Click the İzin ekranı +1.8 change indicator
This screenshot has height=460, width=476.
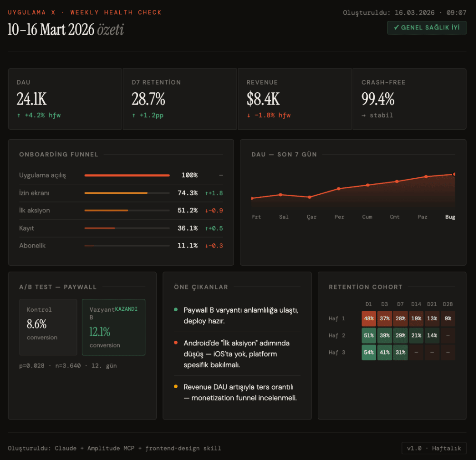(x=214, y=193)
